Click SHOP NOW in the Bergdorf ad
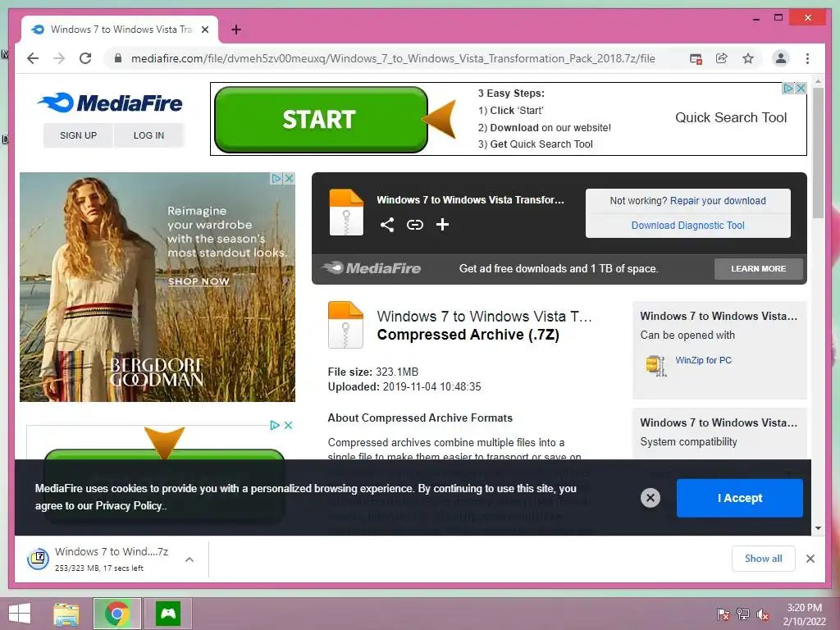This screenshot has height=630, width=840. coord(199,281)
